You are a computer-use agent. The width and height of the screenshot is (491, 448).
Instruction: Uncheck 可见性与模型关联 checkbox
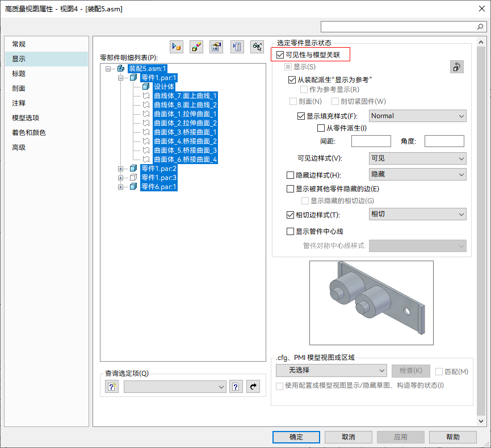click(x=280, y=55)
